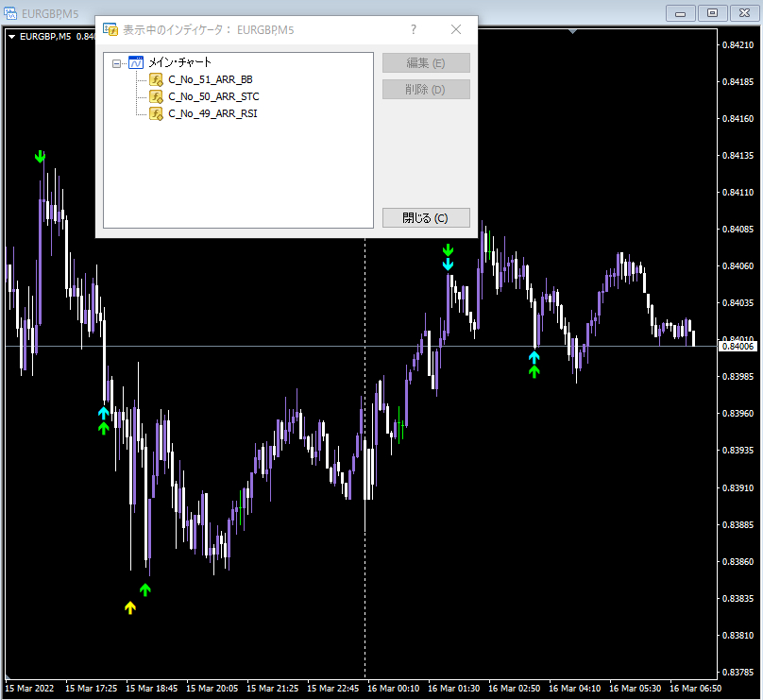Click the EURGBP chart window icon

(x=10, y=13)
